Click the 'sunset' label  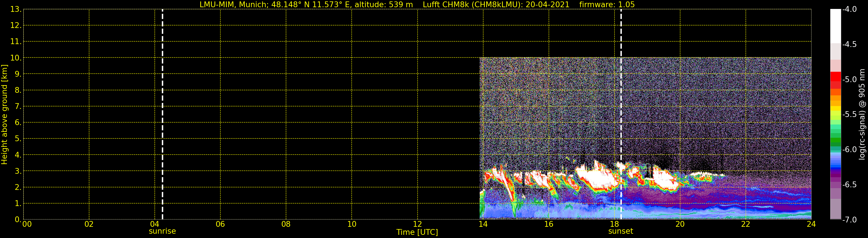click(621, 231)
